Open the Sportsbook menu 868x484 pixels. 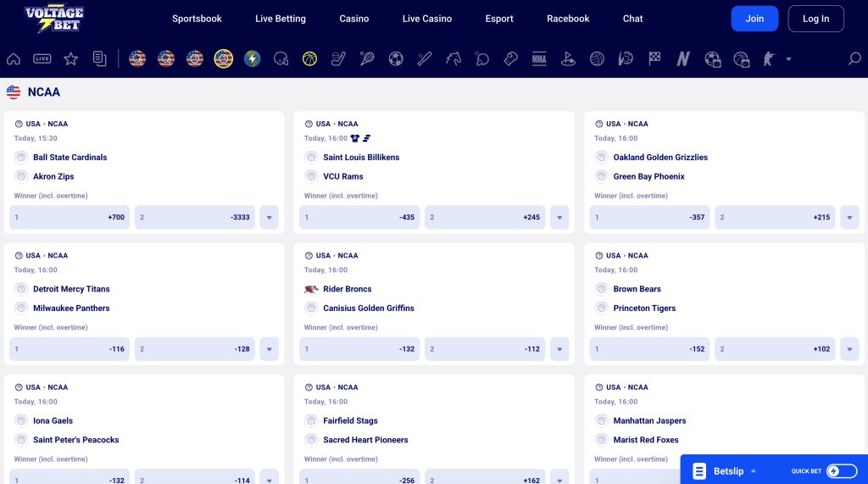[x=197, y=19]
